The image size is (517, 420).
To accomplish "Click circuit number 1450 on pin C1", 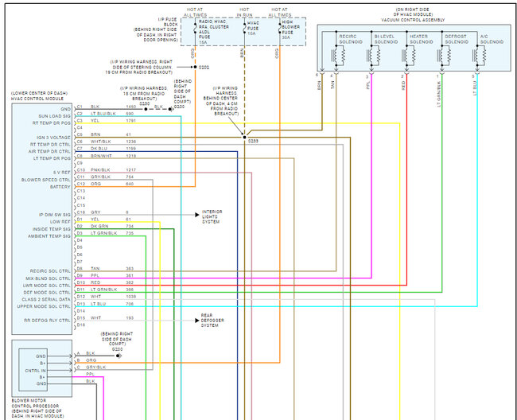I will [x=131, y=107].
